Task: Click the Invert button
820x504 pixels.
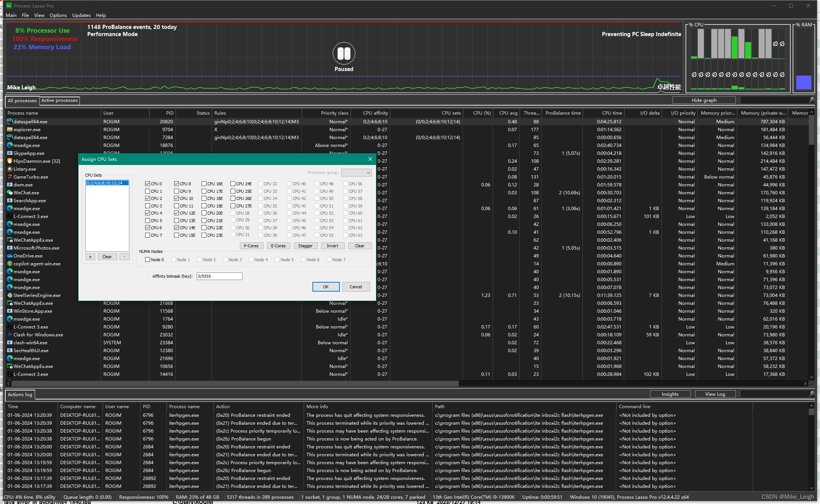Action: point(332,246)
